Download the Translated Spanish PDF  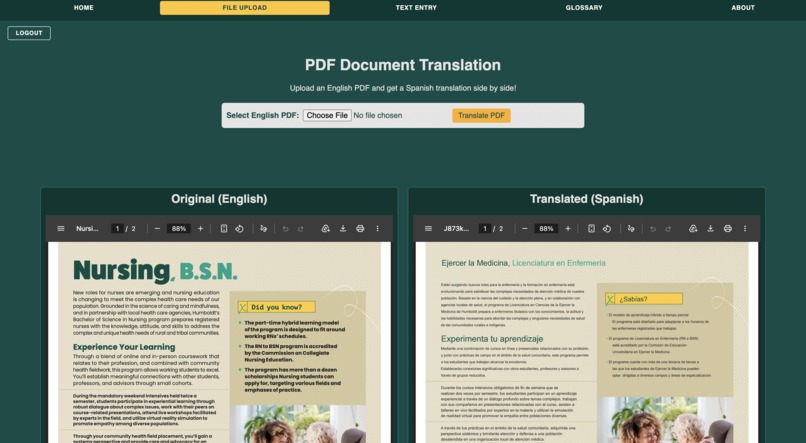710,229
